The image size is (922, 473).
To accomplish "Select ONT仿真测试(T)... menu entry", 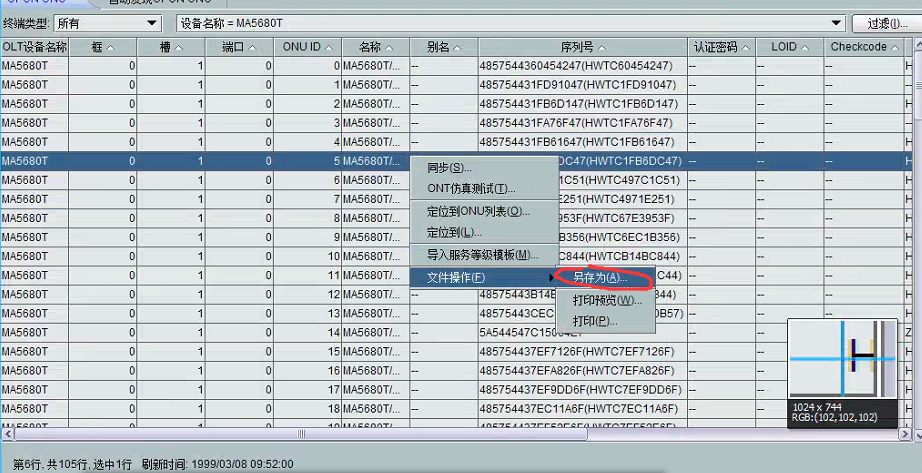I will click(471, 188).
